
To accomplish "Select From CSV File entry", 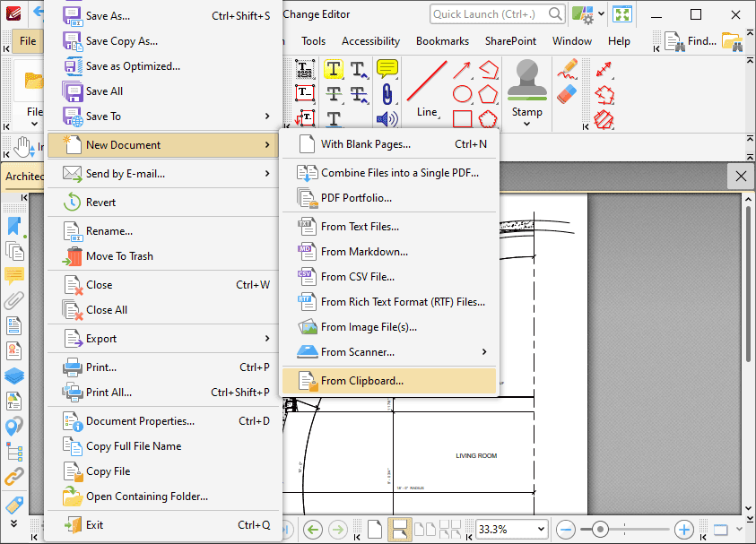I will click(389, 277).
